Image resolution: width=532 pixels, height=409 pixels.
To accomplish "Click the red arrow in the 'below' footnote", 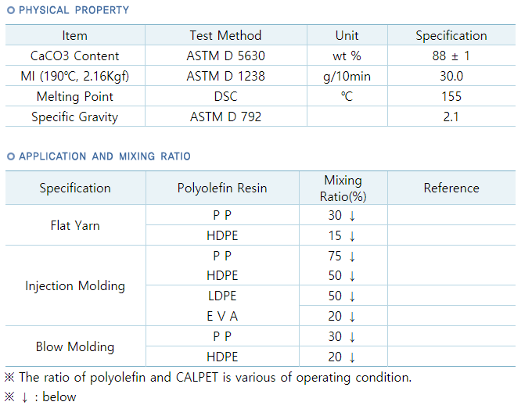I will click(x=24, y=397).
